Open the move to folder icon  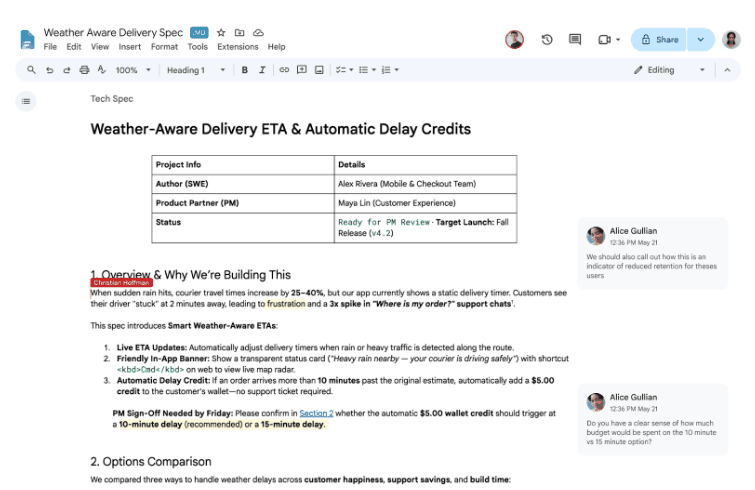(x=239, y=33)
